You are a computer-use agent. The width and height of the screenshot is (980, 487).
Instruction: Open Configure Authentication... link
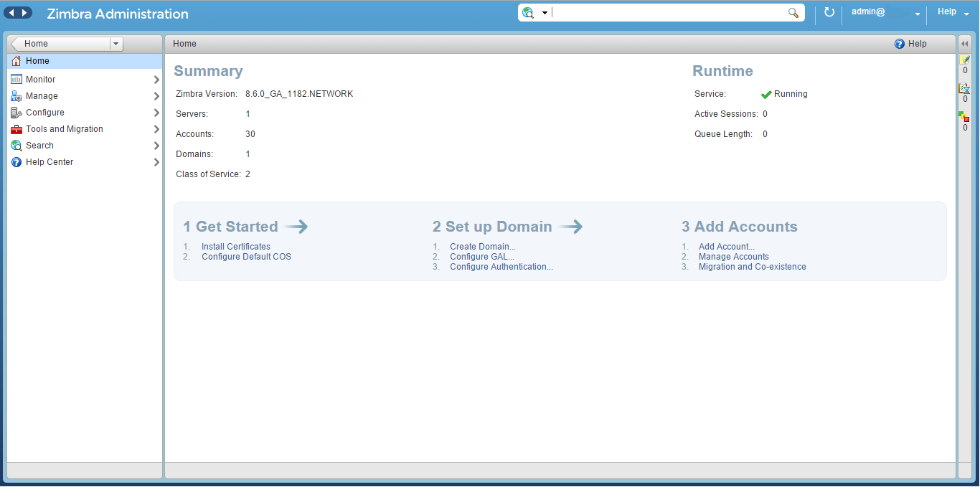pos(501,267)
